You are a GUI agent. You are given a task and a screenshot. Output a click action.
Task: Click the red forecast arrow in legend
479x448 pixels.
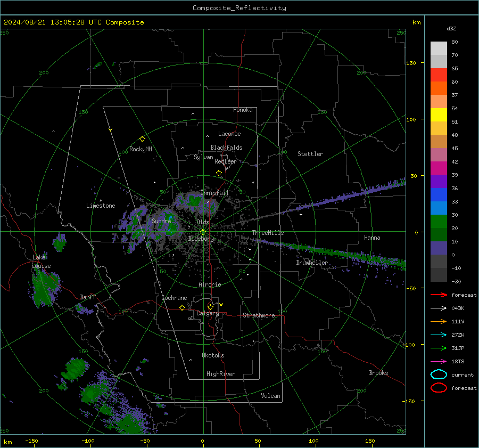coord(439,295)
